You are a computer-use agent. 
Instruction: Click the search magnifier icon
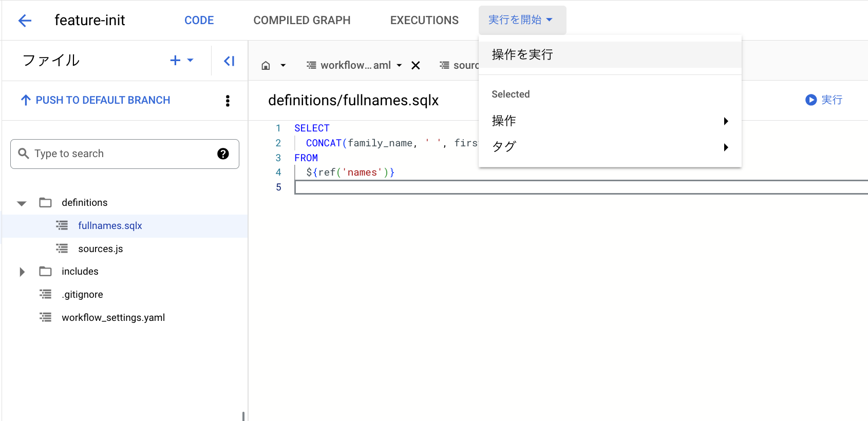[x=24, y=154]
